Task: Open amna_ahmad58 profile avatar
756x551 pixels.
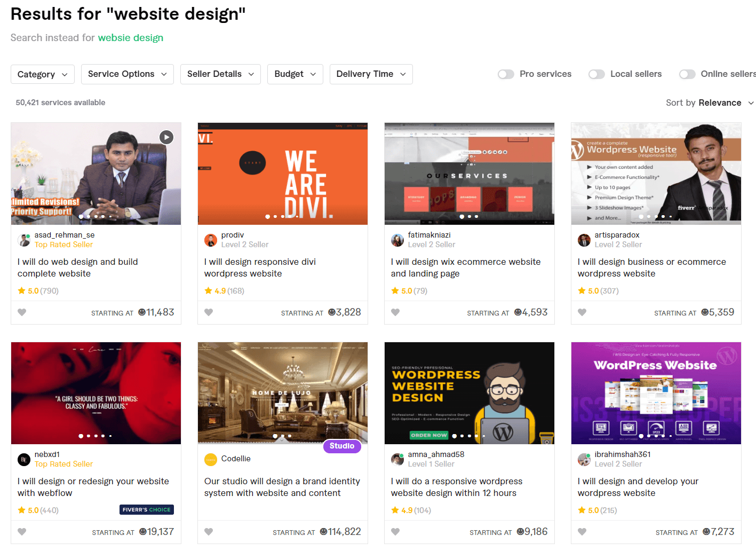Action: (x=397, y=460)
